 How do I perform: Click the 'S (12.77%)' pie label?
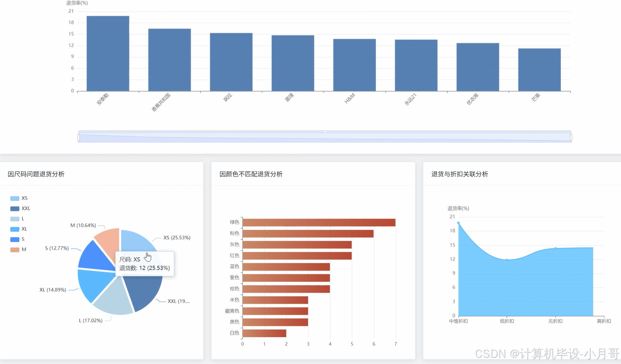(57, 248)
